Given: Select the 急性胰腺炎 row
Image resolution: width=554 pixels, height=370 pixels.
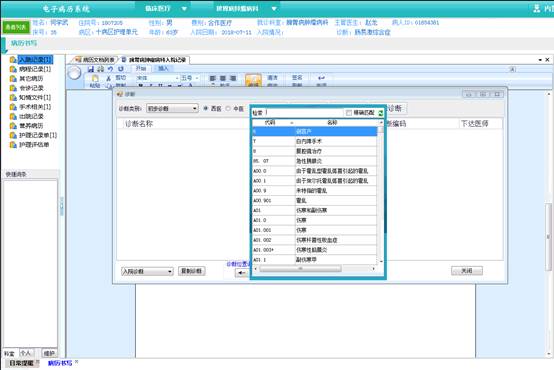Looking at the screenshot, I should [x=314, y=161].
